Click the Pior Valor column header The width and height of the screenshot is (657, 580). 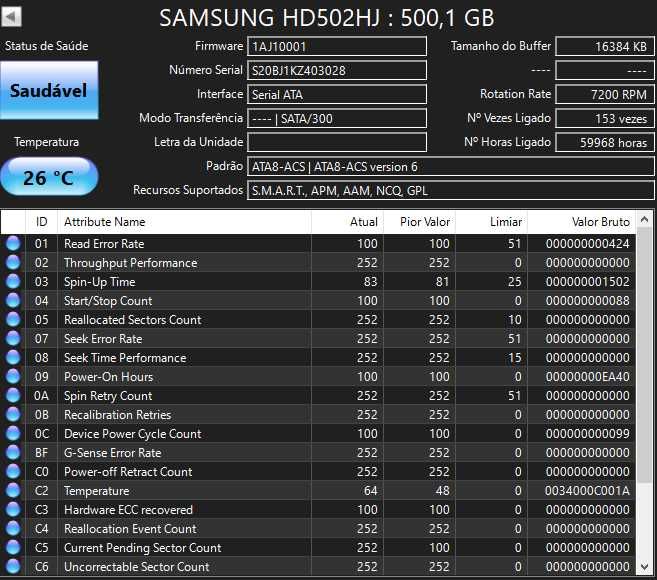[x=419, y=222]
